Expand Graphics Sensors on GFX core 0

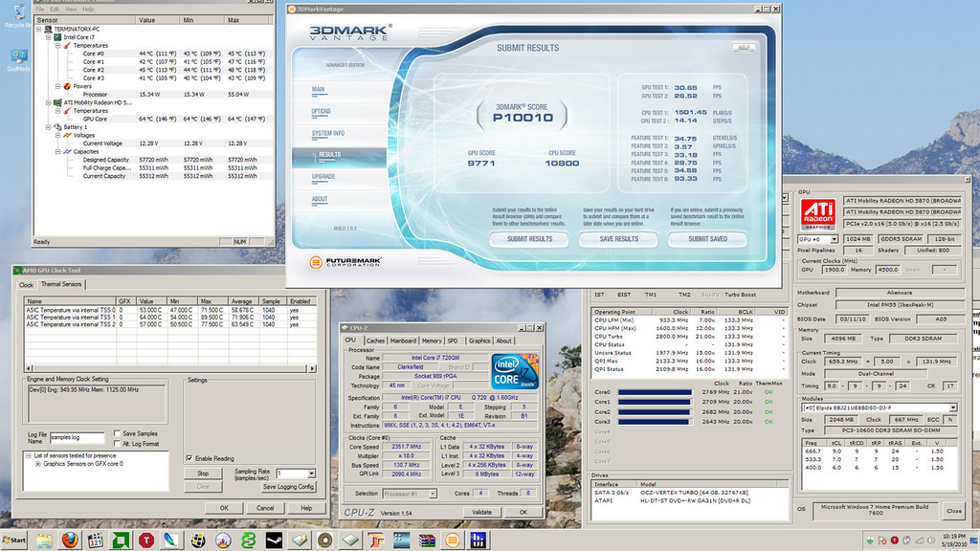click(38, 464)
